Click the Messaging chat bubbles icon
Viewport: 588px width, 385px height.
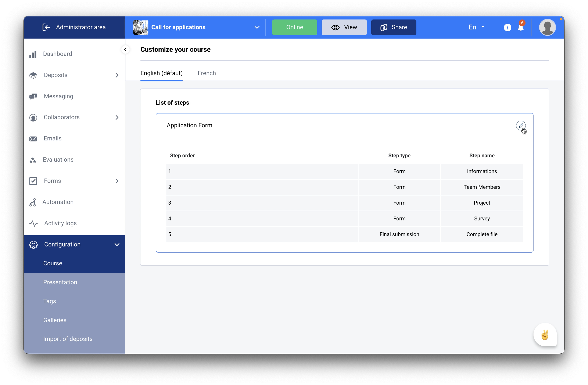(33, 96)
